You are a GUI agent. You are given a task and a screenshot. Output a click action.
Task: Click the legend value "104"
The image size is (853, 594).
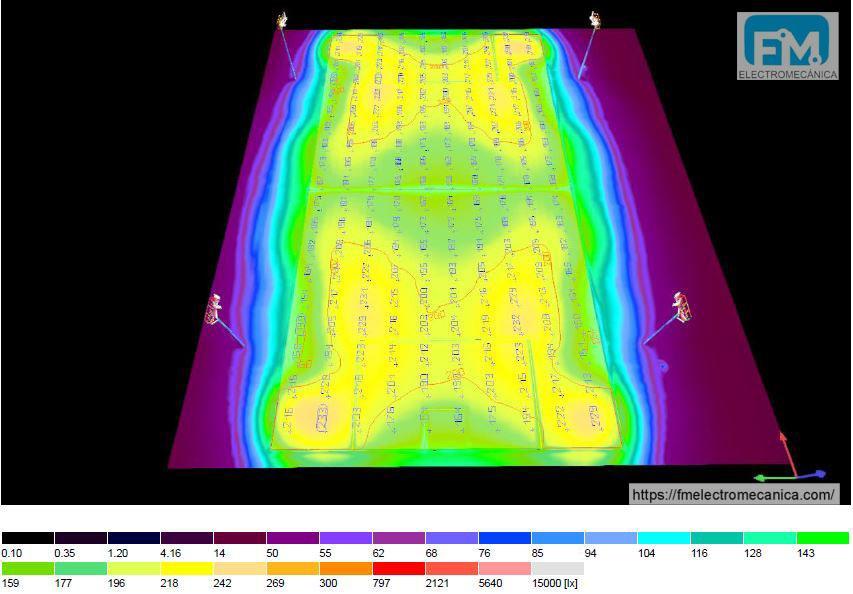click(x=647, y=553)
